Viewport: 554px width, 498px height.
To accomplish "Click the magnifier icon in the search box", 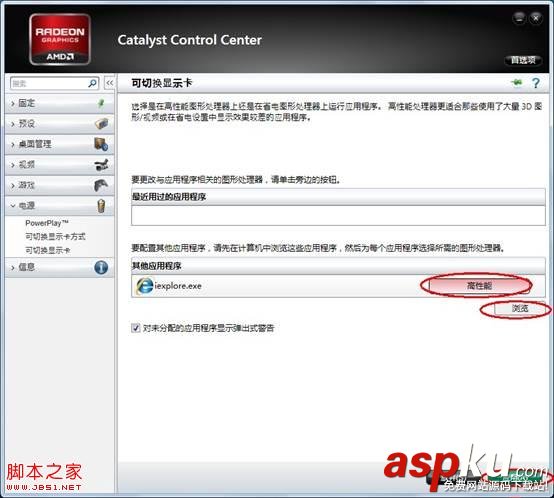I will [x=92, y=83].
